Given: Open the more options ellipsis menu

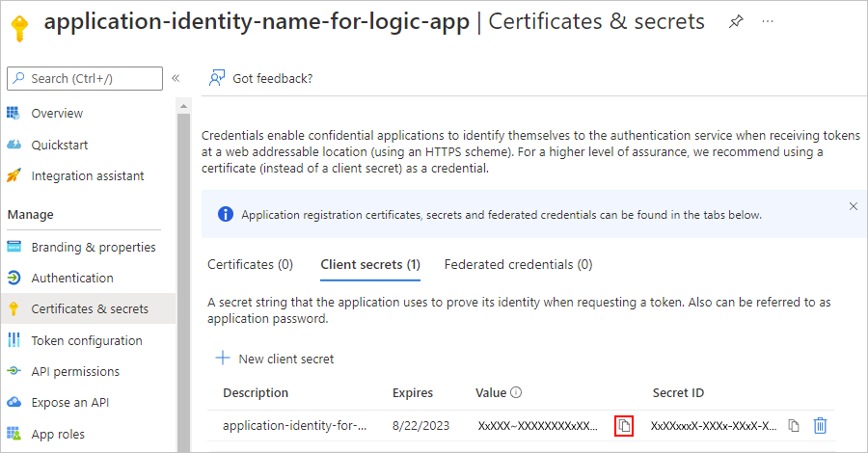Looking at the screenshot, I should [x=769, y=21].
